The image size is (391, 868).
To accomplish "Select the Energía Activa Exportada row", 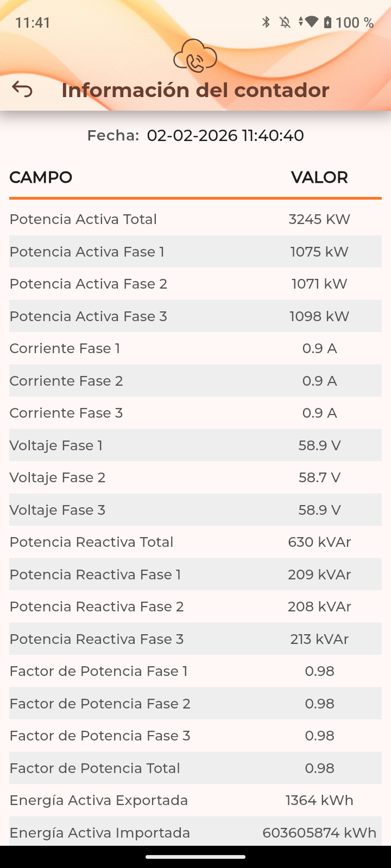I will (195, 800).
